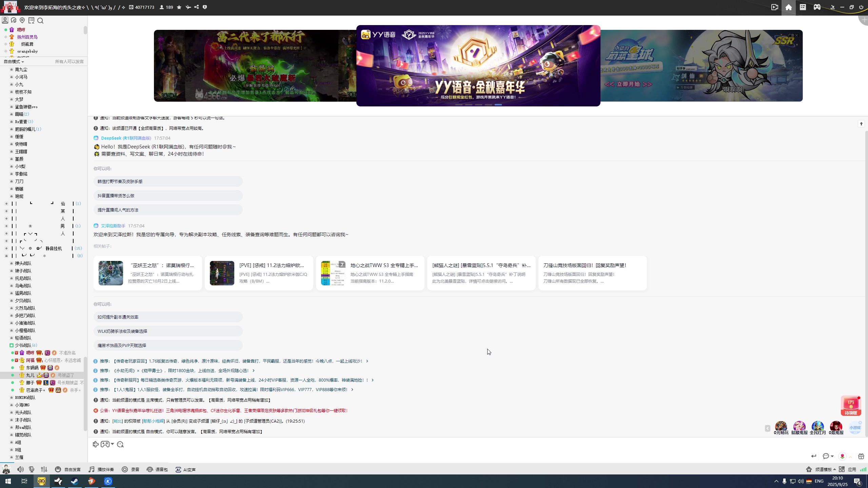Favorite the channel with star icon
The width and height of the screenshot is (868, 488).
(179, 7)
